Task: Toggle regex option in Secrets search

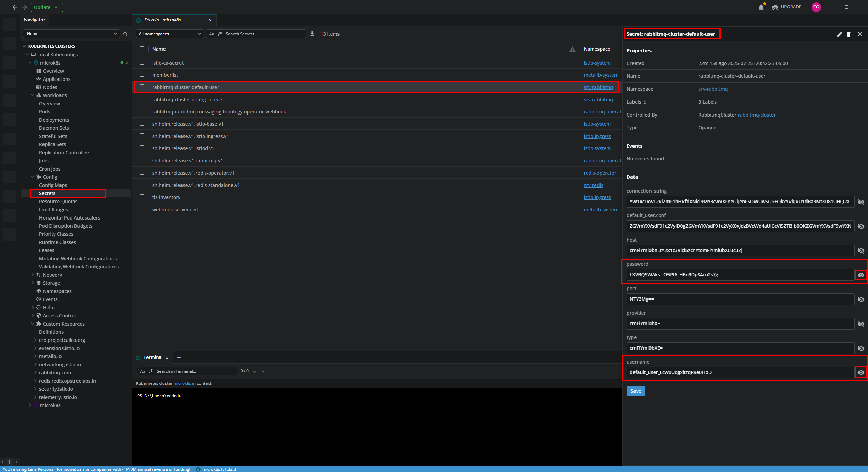Action: (220, 34)
